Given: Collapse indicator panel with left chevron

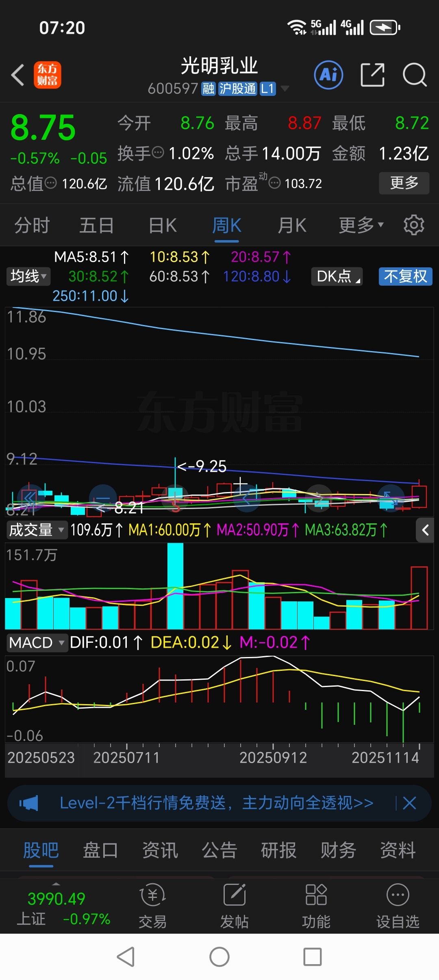Looking at the screenshot, I should coord(425,530).
